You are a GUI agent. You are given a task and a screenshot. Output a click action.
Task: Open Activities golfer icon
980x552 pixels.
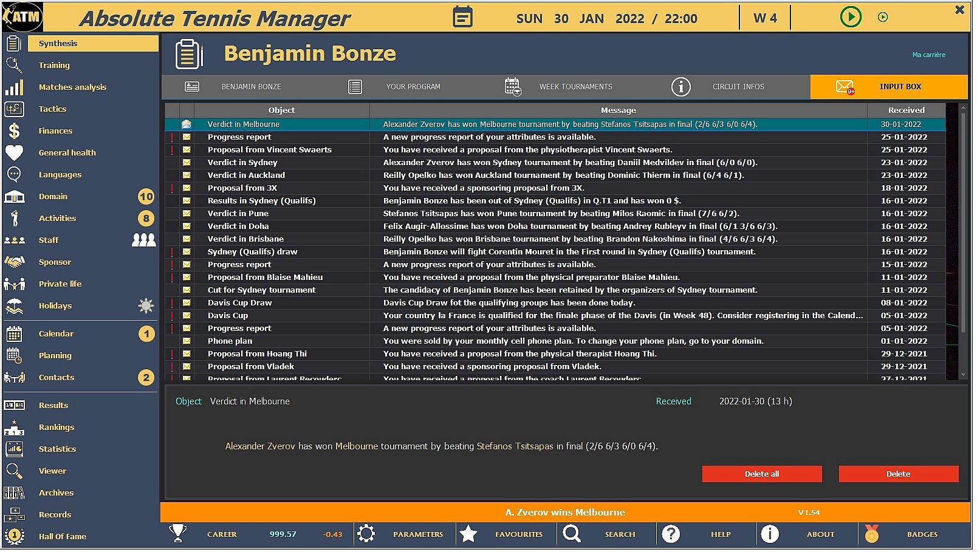click(15, 219)
